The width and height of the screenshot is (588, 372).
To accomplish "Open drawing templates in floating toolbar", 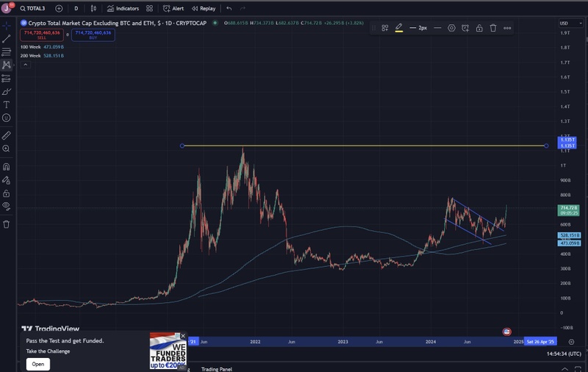I will coord(384,28).
